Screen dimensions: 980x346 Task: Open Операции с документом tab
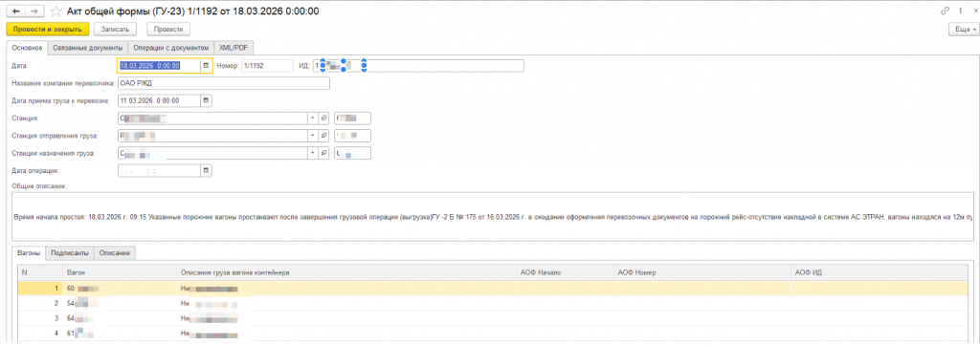point(170,48)
